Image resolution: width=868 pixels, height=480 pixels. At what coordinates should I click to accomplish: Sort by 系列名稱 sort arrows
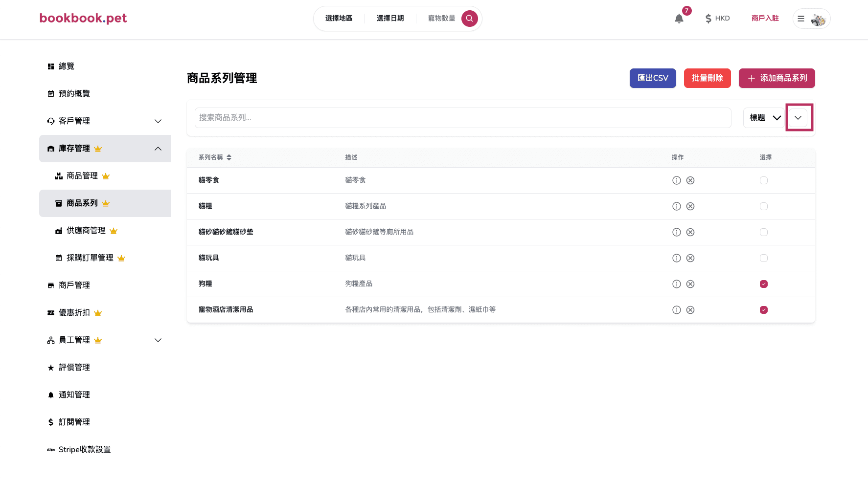[229, 157]
